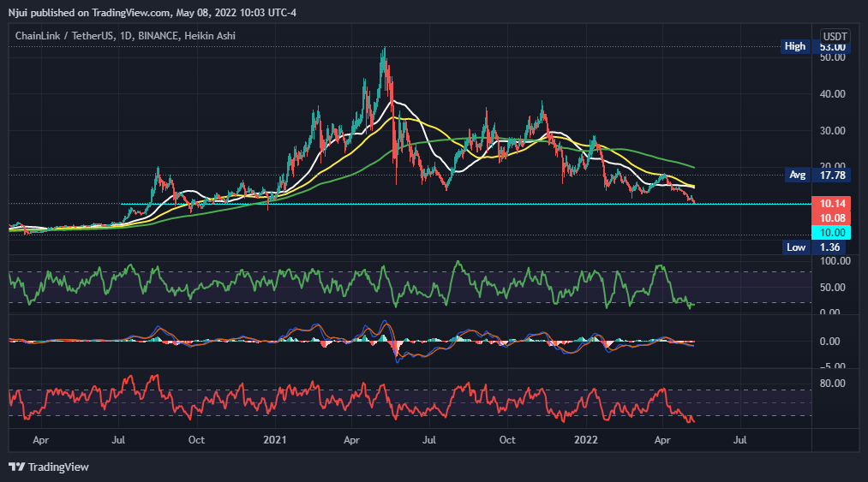
Task: Click the TradingView logo icon
Action: click(x=16, y=467)
